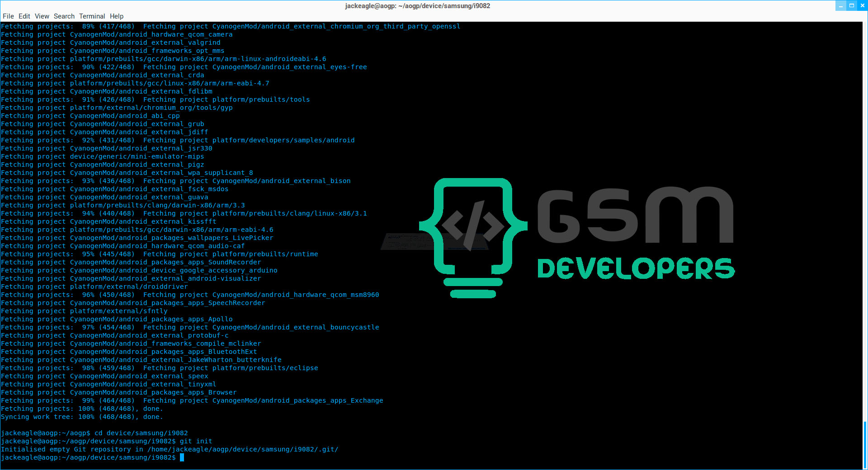Click the platform/developers/samples/android line
Image resolution: width=868 pixels, height=470 pixels.
178,140
